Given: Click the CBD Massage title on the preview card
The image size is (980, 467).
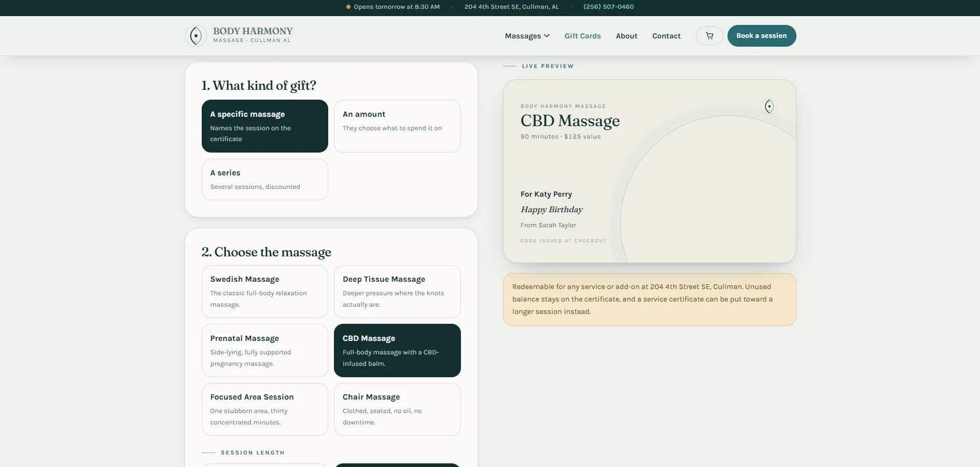Looking at the screenshot, I should pos(570,121).
